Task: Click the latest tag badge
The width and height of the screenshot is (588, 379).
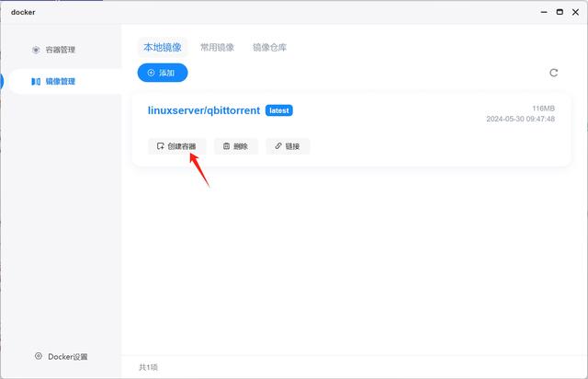Action: [x=279, y=110]
